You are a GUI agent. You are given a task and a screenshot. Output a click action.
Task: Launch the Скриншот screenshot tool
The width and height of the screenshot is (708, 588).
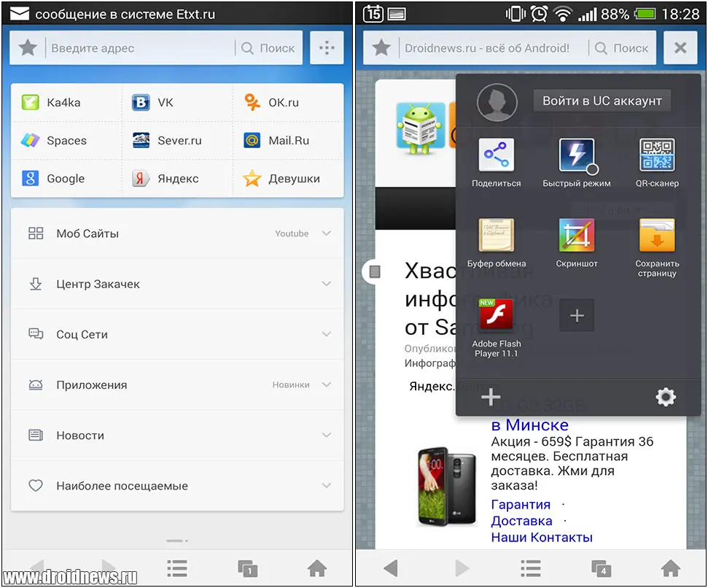pyautogui.click(x=577, y=235)
